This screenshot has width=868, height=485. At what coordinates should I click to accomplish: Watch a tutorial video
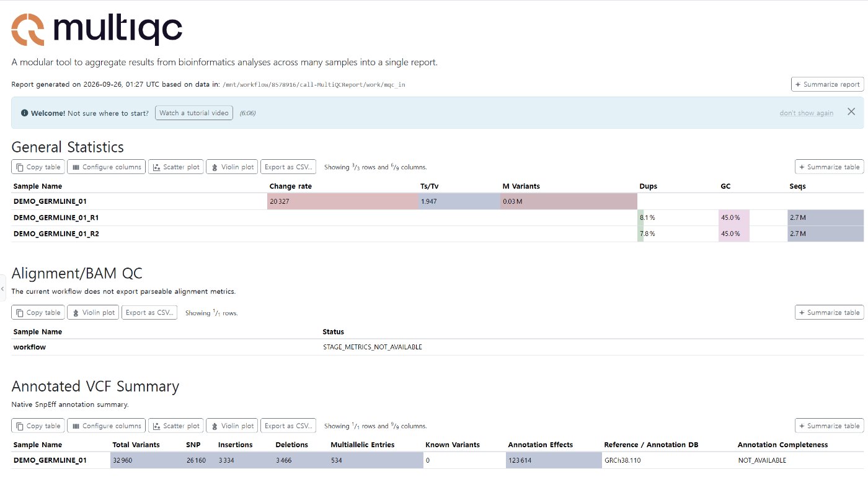coord(194,113)
